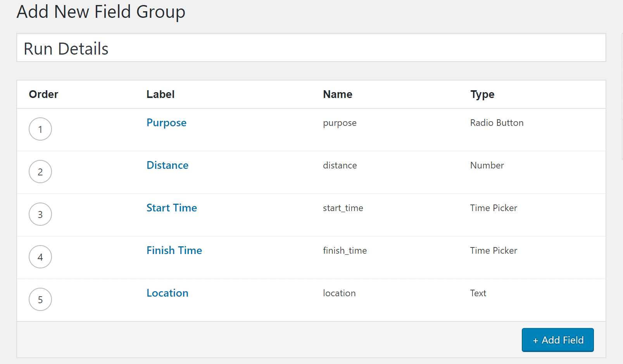This screenshot has width=623, height=364.
Task: Click the Order column header
Action: pyautogui.click(x=43, y=94)
